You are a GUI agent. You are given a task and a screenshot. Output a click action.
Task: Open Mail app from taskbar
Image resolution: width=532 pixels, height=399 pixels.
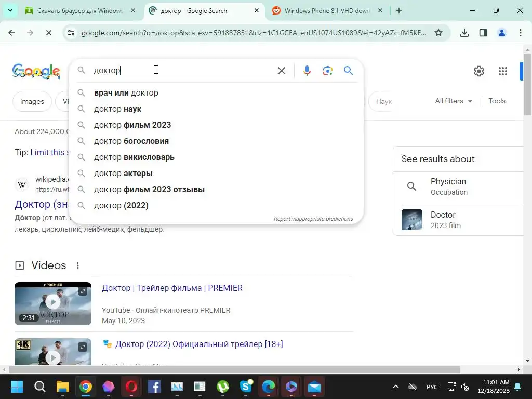tap(314, 387)
